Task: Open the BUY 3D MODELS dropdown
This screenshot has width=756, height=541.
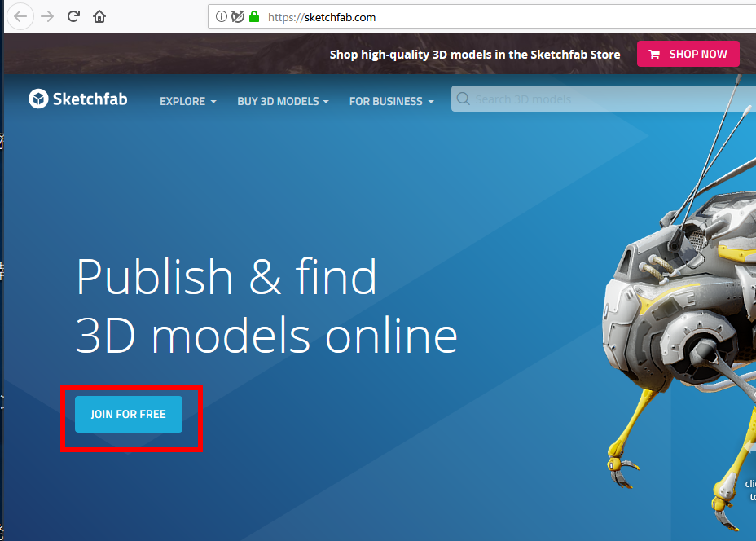Action: click(283, 101)
